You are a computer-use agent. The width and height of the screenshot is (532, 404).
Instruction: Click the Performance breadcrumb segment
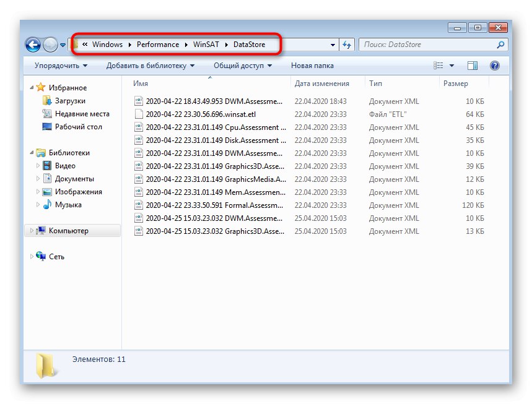pos(158,45)
